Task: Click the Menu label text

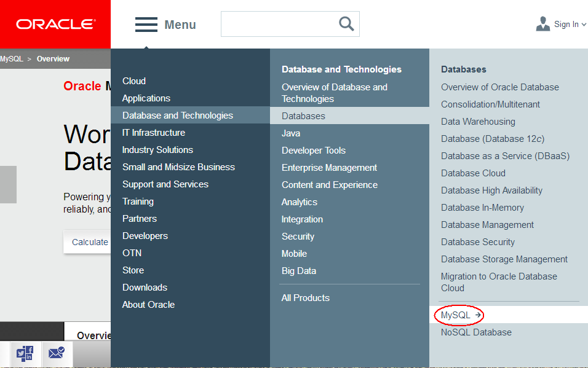Action: (x=180, y=25)
